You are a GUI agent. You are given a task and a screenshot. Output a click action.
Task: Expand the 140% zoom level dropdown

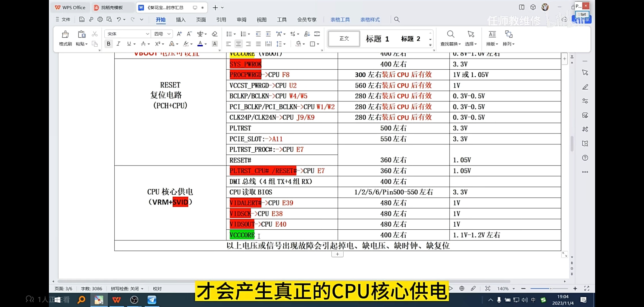tap(513, 289)
